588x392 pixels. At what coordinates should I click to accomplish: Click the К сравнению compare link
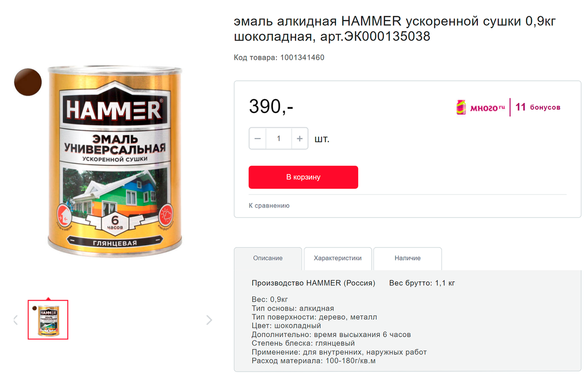(269, 206)
